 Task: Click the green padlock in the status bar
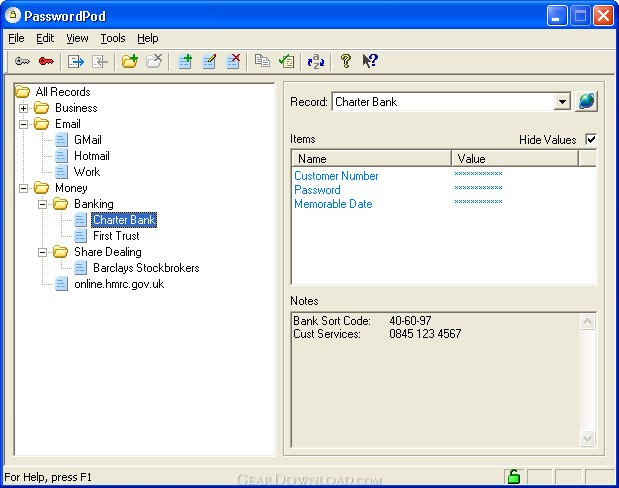point(513,477)
